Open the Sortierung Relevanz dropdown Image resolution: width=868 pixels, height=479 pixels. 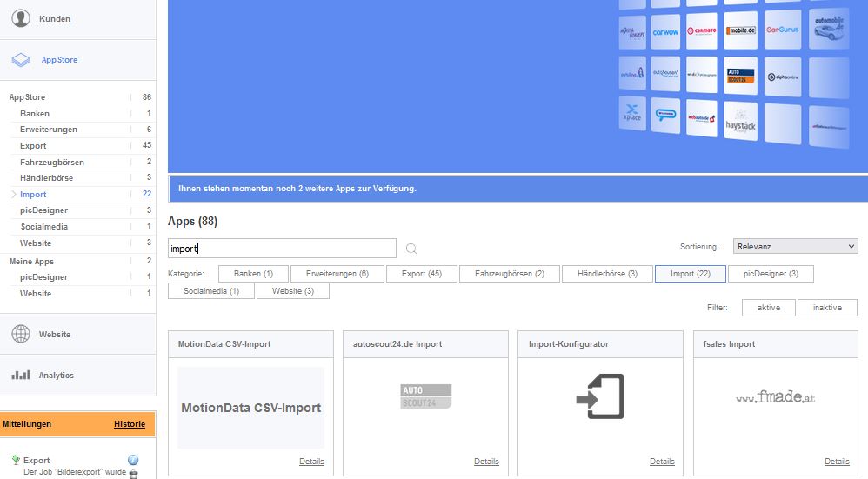tap(795, 247)
